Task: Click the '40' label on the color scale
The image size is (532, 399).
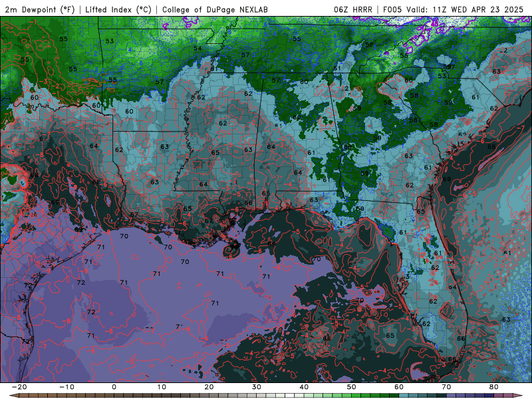Action: (x=304, y=387)
